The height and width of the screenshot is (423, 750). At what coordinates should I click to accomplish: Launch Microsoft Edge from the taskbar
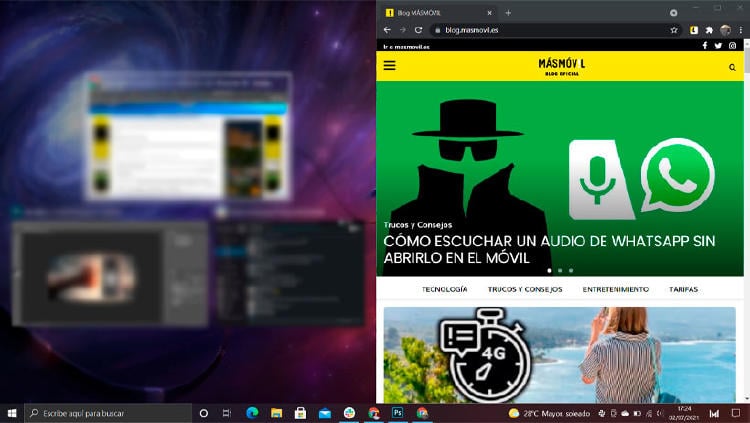point(252,413)
